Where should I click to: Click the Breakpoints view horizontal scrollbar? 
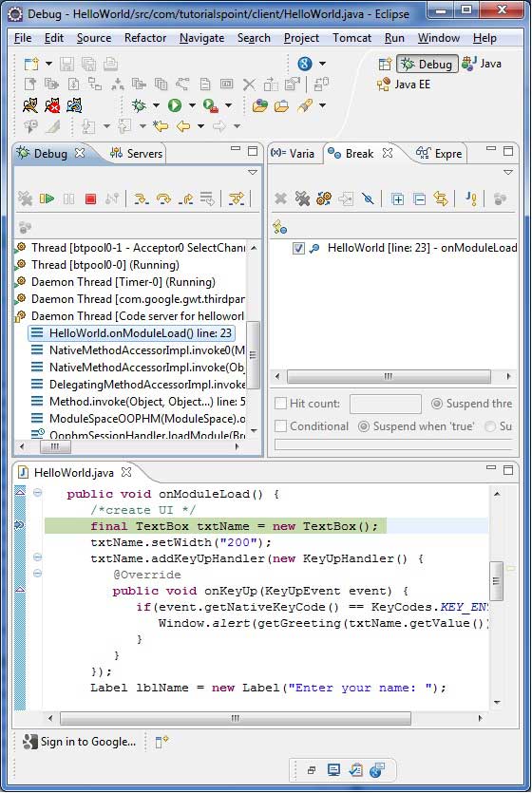click(x=389, y=376)
